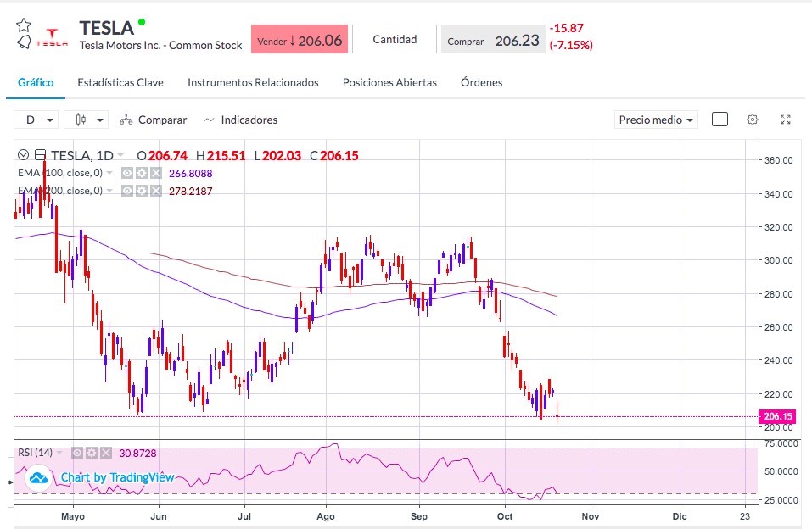The height and width of the screenshot is (529, 812).
Task: Open chart settings gear icon
Action: point(753,120)
